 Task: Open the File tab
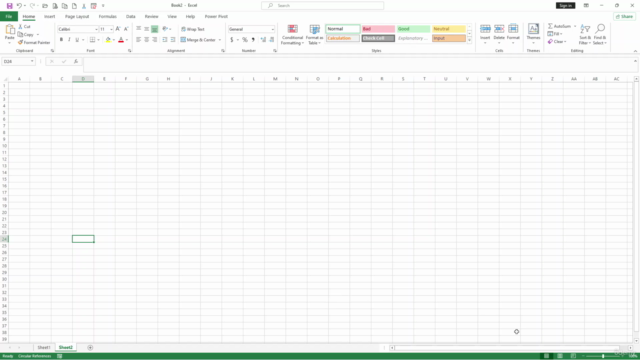(x=9, y=16)
